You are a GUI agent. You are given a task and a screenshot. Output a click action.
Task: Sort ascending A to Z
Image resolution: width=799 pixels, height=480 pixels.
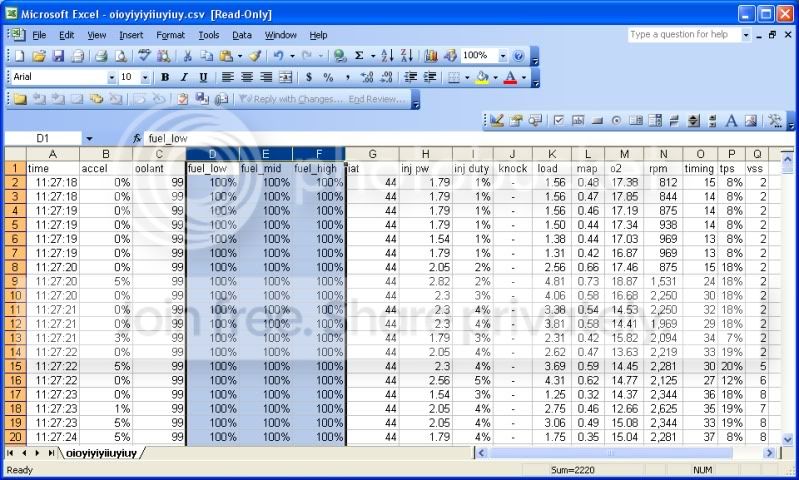pyautogui.click(x=387, y=56)
